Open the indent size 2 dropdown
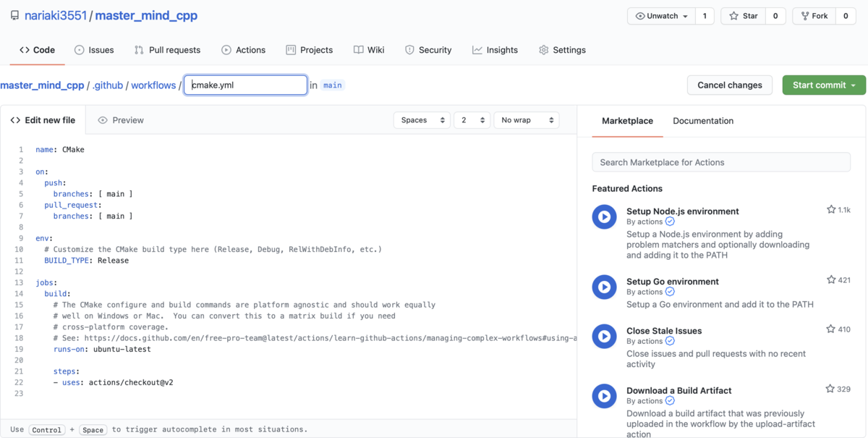The height and width of the screenshot is (438, 868). point(472,120)
